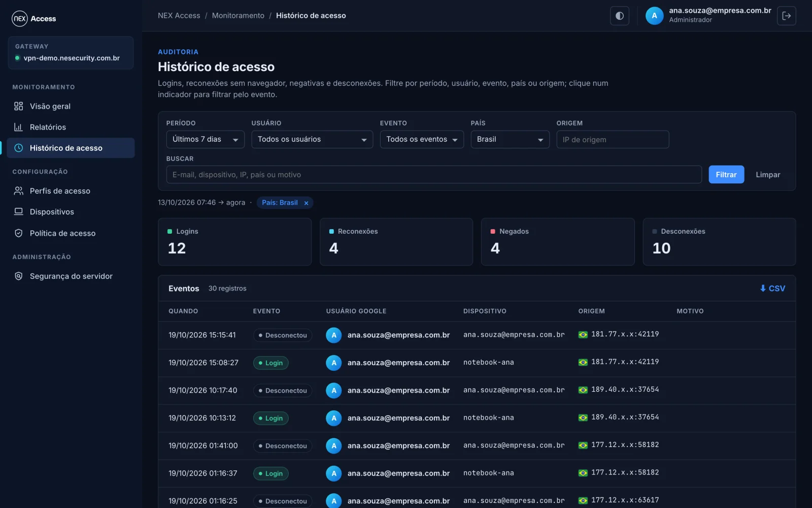Image resolution: width=812 pixels, height=508 pixels.
Task: Filter by the Reconexões indicator card
Action: [x=396, y=242]
